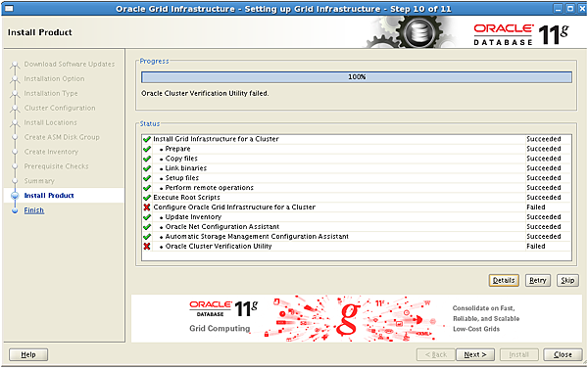
Task: Select 'Oracle Cluster Verification Utility' row text
Action: (219, 246)
